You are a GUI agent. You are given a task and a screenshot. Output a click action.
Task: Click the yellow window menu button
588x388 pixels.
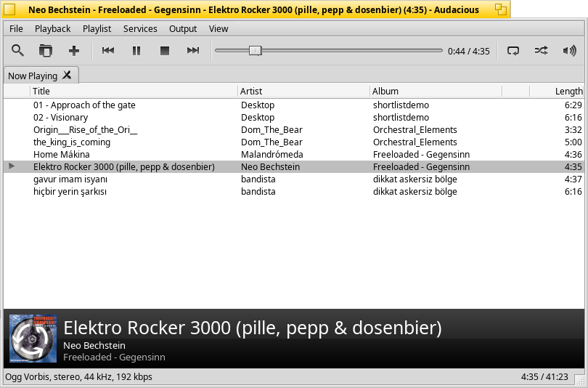9,9
